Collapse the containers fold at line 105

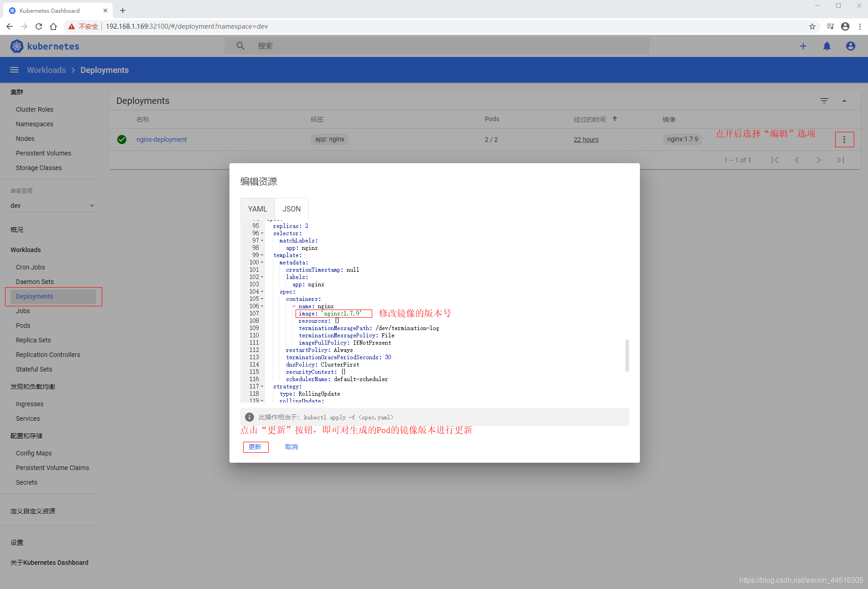click(x=262, y=299)
